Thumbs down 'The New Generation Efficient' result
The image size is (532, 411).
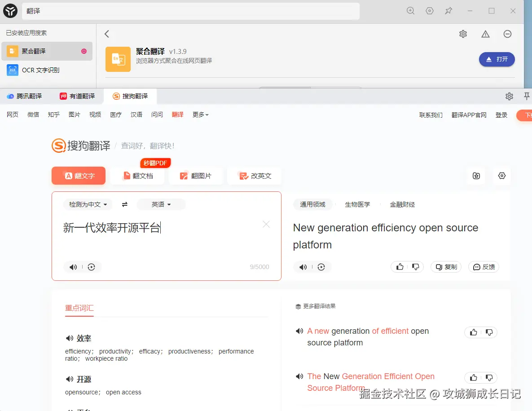[x=489, y=377]
